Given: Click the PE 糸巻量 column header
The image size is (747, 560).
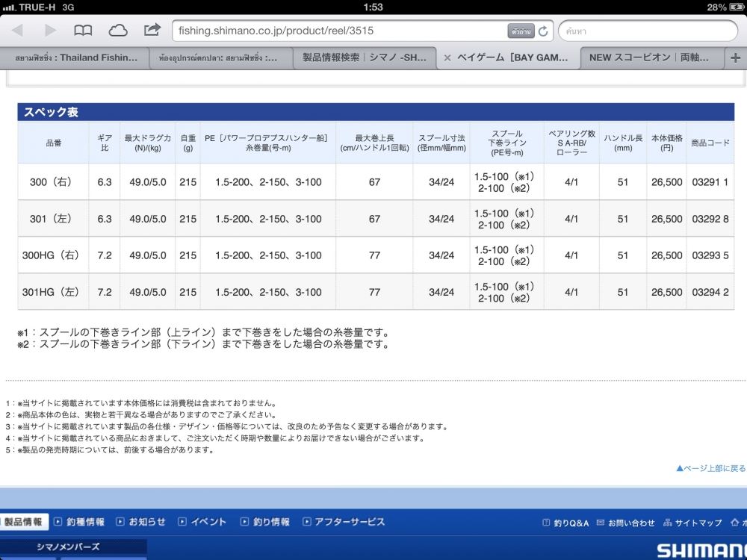Looking at the screenshot, I should click(x=268, y=143).
